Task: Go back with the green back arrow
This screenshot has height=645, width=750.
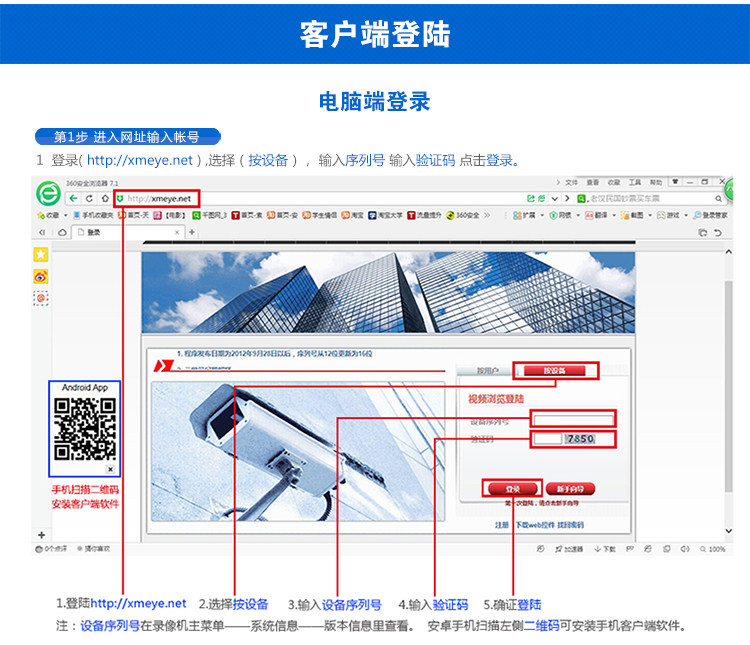Action: (73, 198)
